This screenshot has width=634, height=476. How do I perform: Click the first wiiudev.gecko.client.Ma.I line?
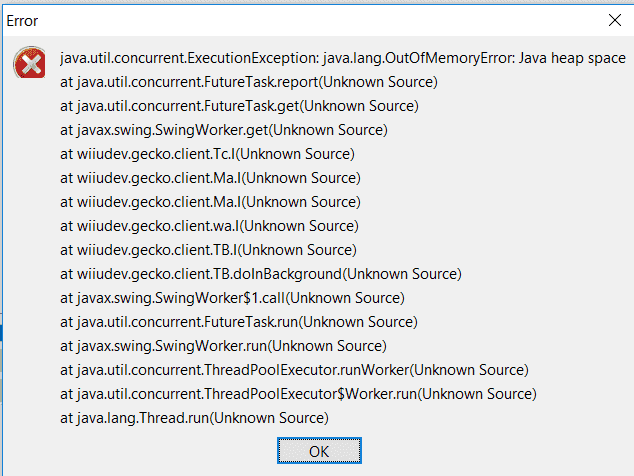click(x=210, y=178)
